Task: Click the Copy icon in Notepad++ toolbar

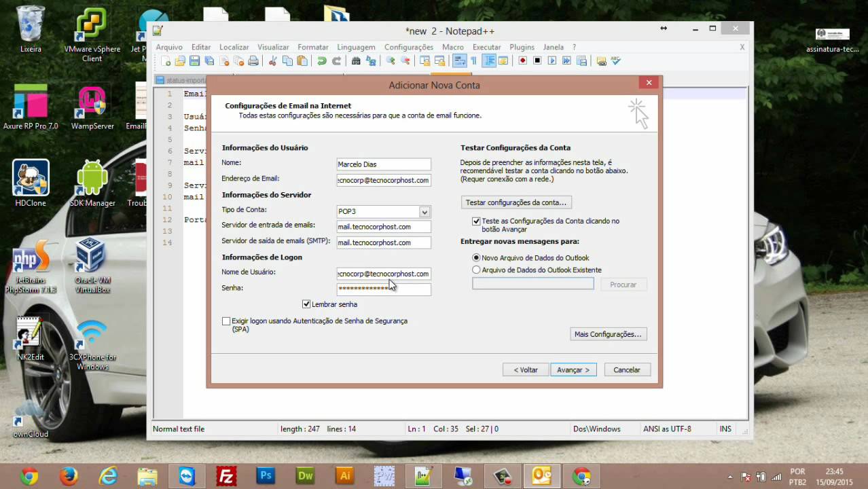Action: click(x=288, y=60)
